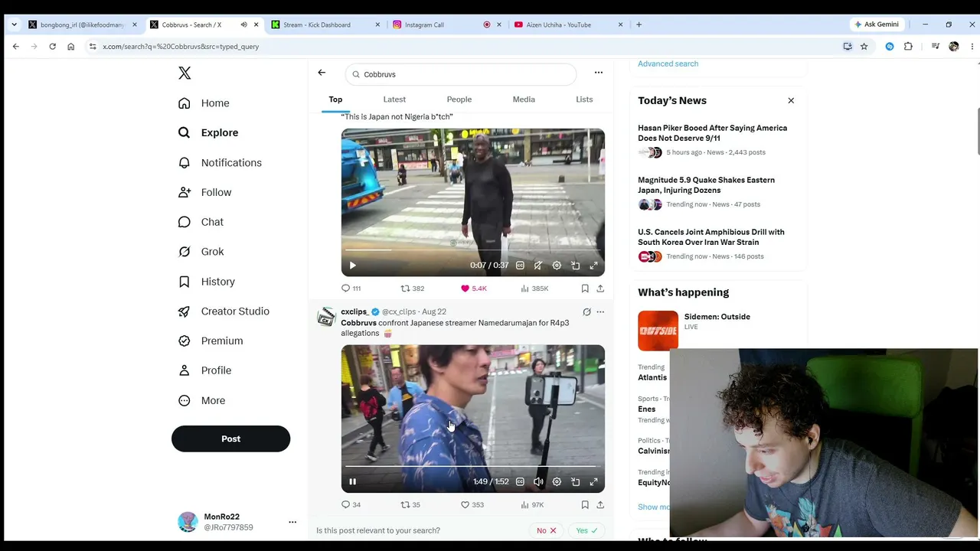Reply to the cxclips_ post with 34 comments
Screen dimensions: 980x551
pos(351,505)
